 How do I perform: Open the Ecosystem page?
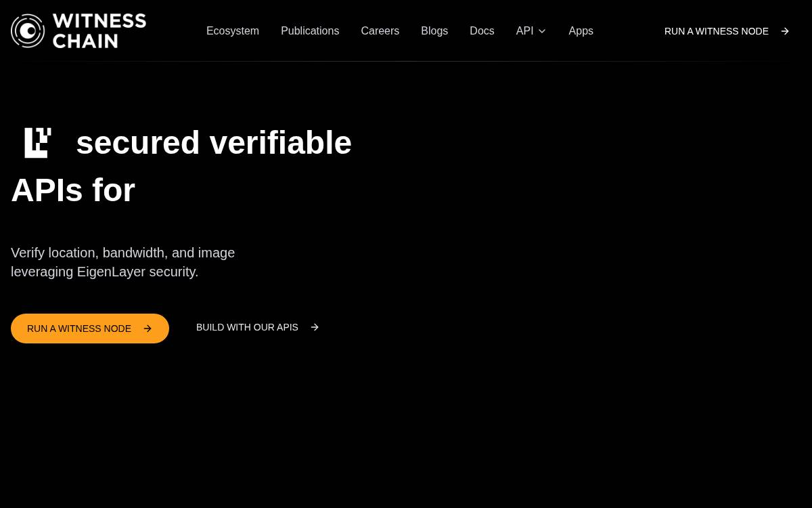point(233,31)
